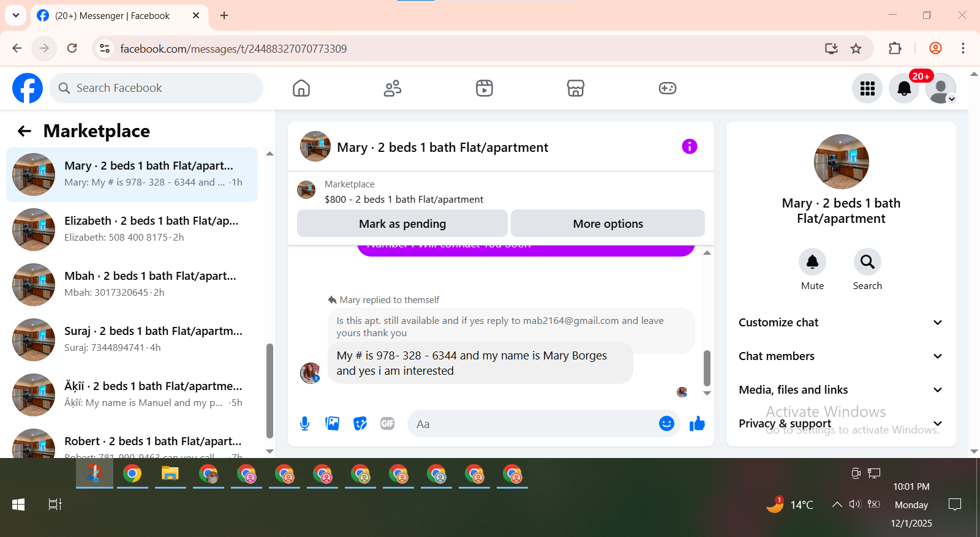This screenshot has height=537, width=980.
Task: Select the Messenger | Facebook browser tab
Action: point(119,16)
